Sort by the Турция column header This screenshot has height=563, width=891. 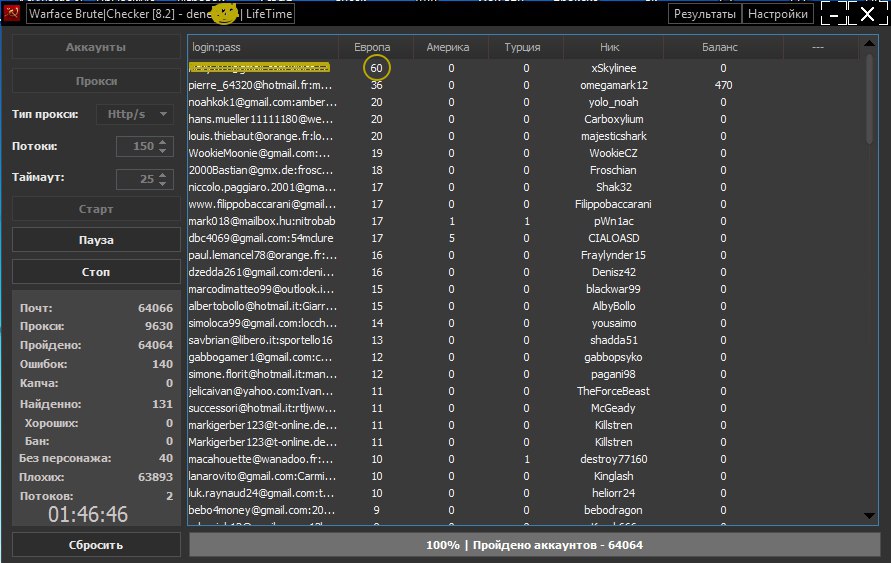pos(526,47)
